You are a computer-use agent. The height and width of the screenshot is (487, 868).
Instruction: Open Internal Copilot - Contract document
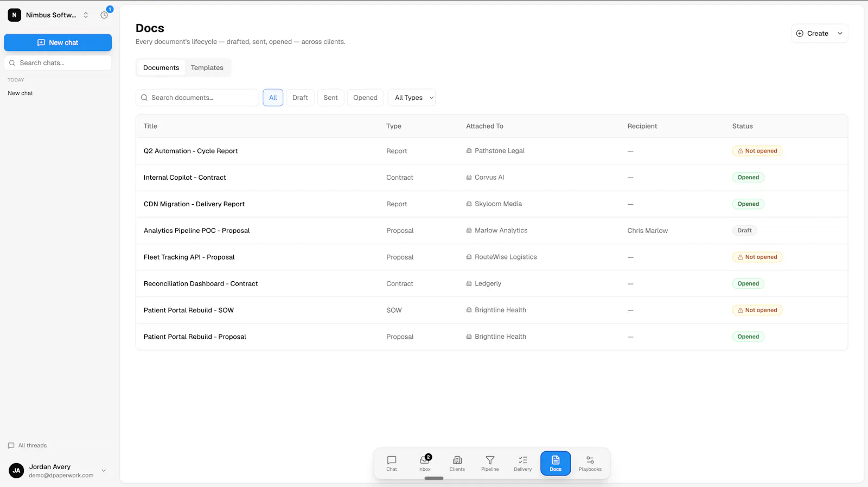coord(184,178)
